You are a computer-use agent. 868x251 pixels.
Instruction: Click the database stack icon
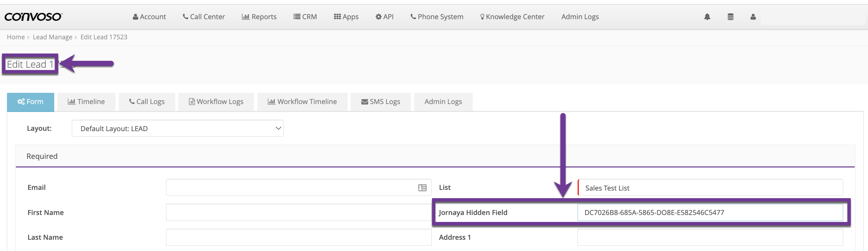(x=730, y=17)
